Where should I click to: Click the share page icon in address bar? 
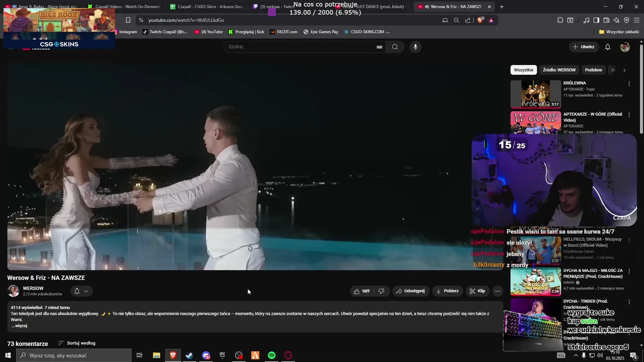pos(468,20)
